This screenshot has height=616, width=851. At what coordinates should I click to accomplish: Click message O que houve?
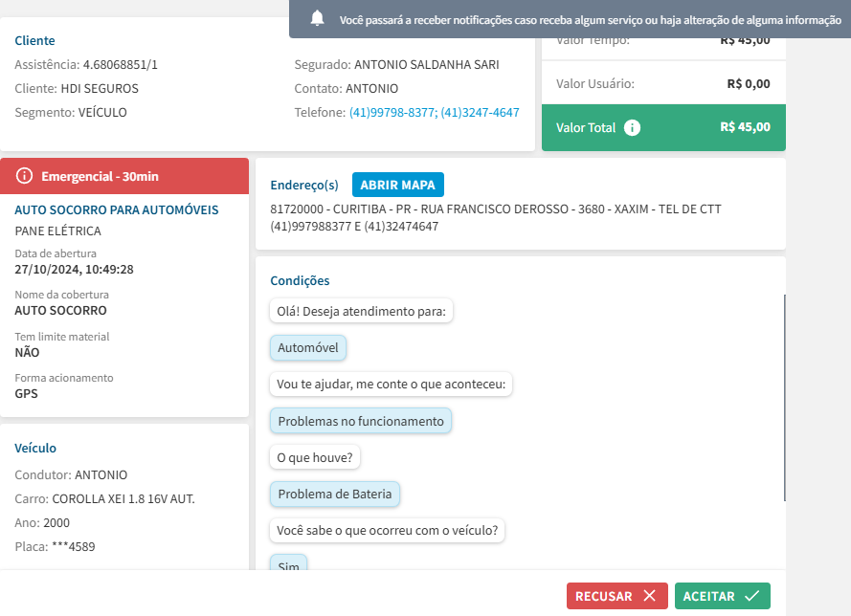(315, 457)
